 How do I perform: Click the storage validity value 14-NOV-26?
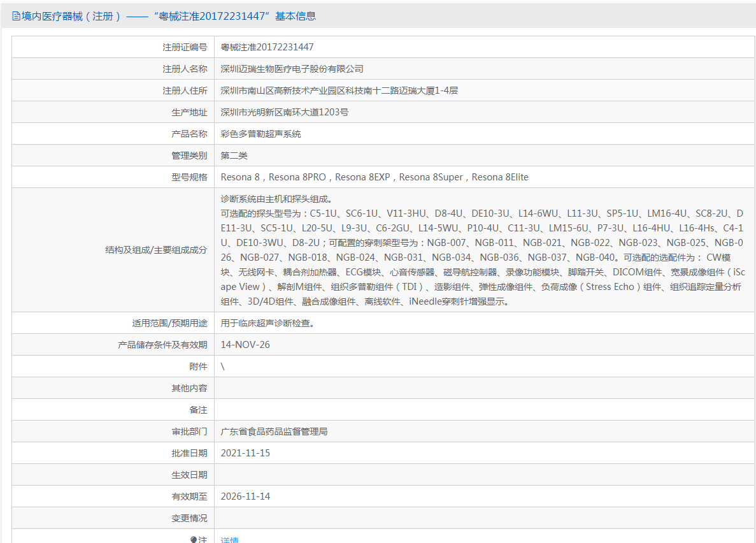tap(245, 345)
